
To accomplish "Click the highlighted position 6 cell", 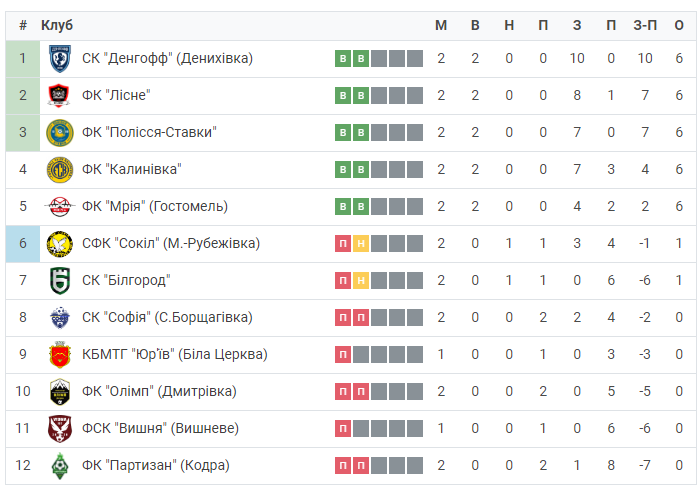I will tap(23, 244).
